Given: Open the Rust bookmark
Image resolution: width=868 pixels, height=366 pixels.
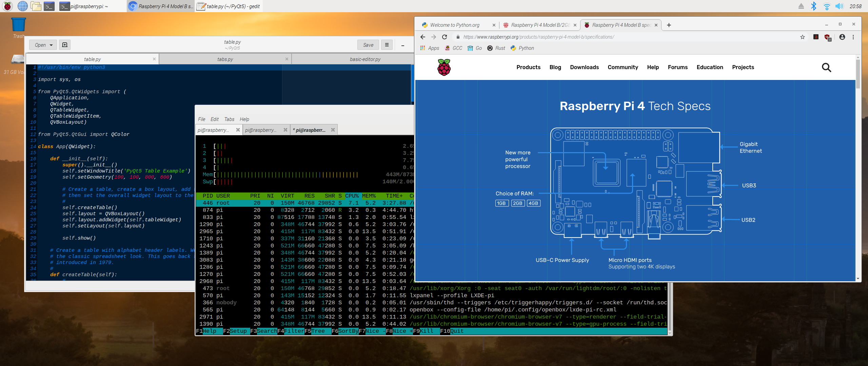Looking at the screenshot, I should [x=496, y=48].
